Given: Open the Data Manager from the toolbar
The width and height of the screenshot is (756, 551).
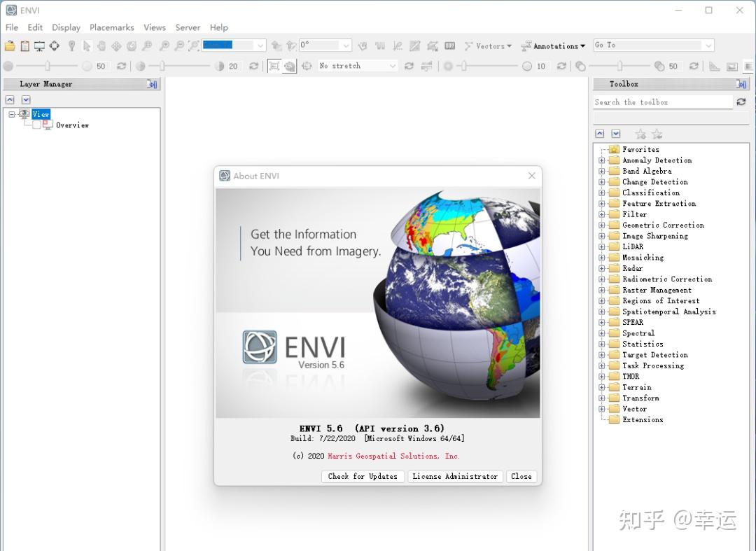Looking at the screenshot, I should point(25,47).
